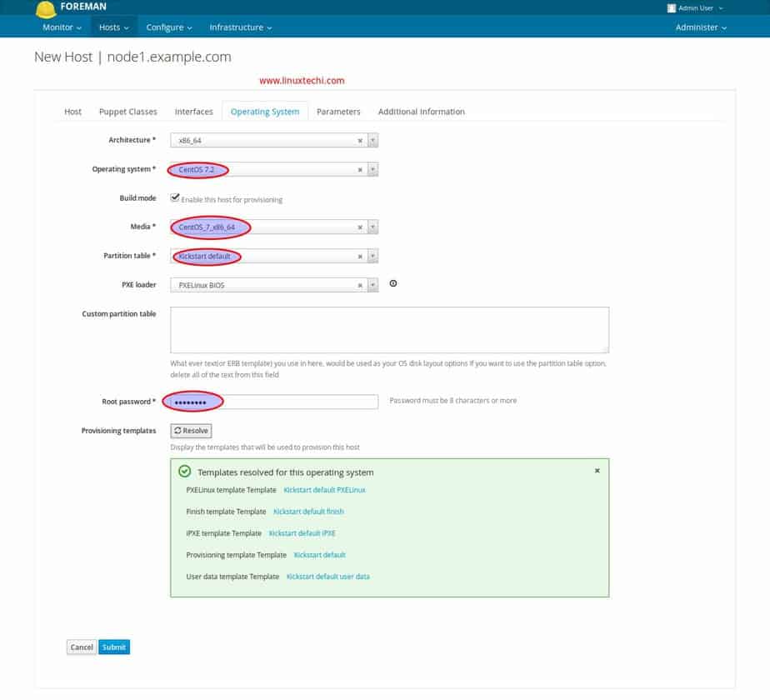Click the PXE loader help info icon
The height and width of the screenshot is (700, 770).
pyautogui.click(x=392, y=283)
